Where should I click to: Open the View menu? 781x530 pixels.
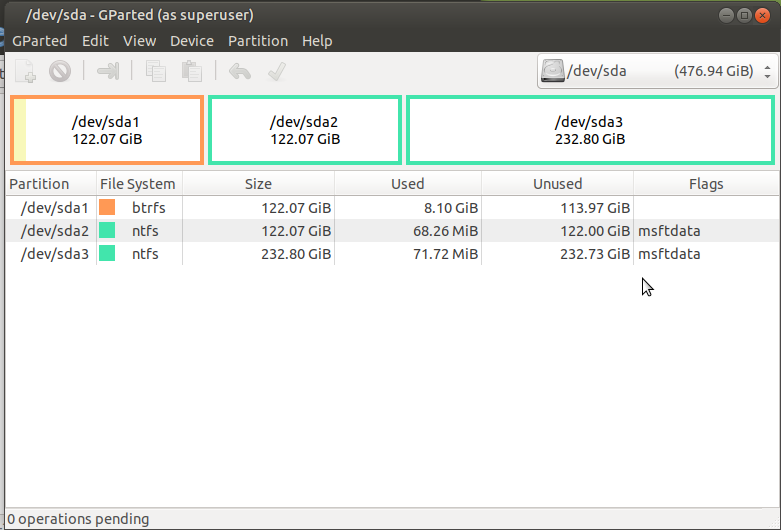(x=140, y=41)
